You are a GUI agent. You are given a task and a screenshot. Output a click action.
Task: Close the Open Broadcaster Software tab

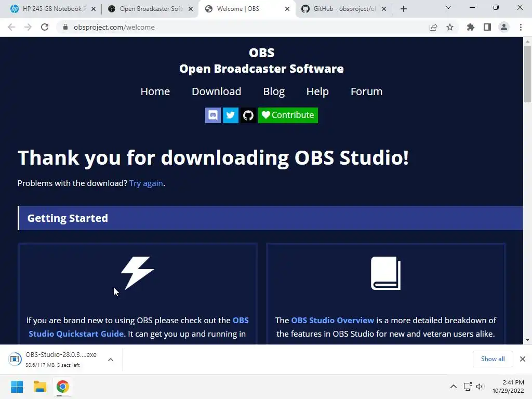click(191, 9)
